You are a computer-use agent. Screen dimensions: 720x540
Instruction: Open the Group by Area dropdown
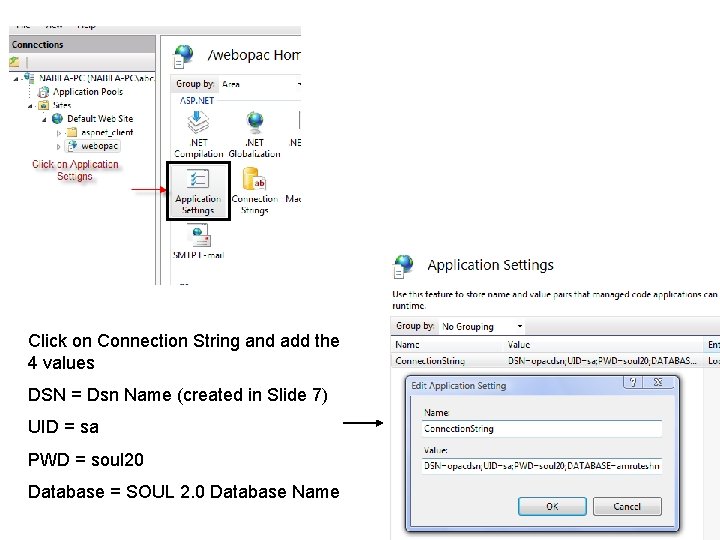(x=260, y=84)
